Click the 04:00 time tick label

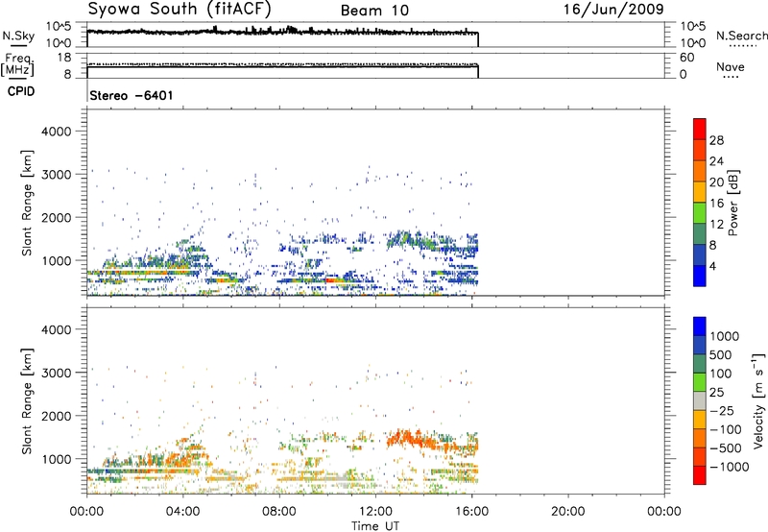[182, 512]
